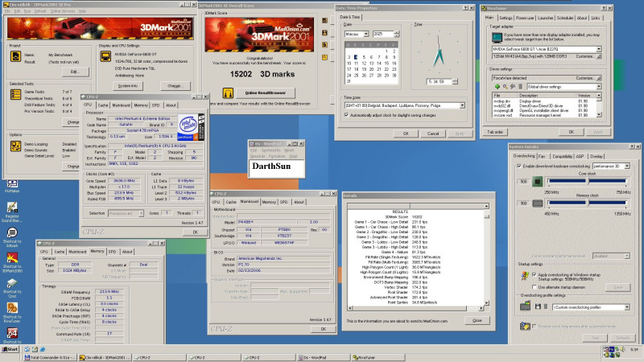Launch the Shortcut to RivaTuner desktop icon
644x362 pixels.
12,312
